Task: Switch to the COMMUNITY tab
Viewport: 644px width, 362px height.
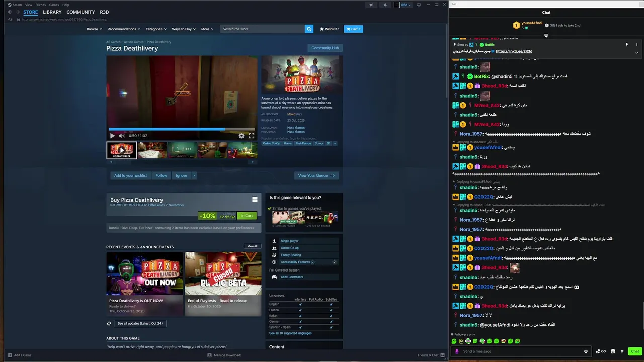Action: coord(80,12)
